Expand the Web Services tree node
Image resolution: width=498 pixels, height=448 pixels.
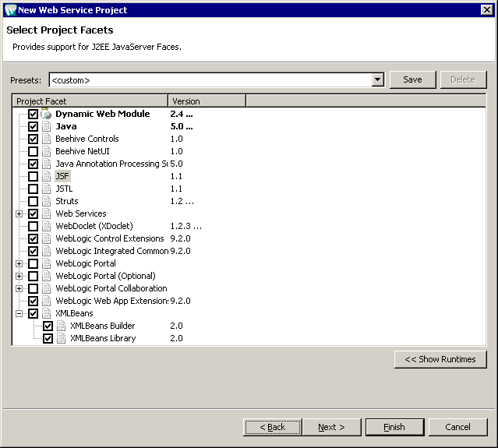click(19, 213)
